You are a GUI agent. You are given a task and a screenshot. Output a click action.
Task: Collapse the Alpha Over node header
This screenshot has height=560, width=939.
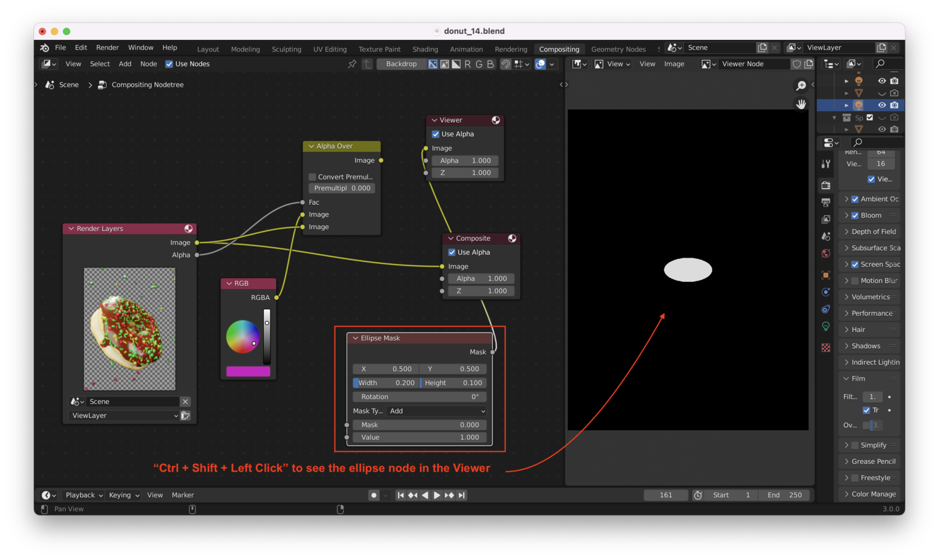tap(311, 146)
